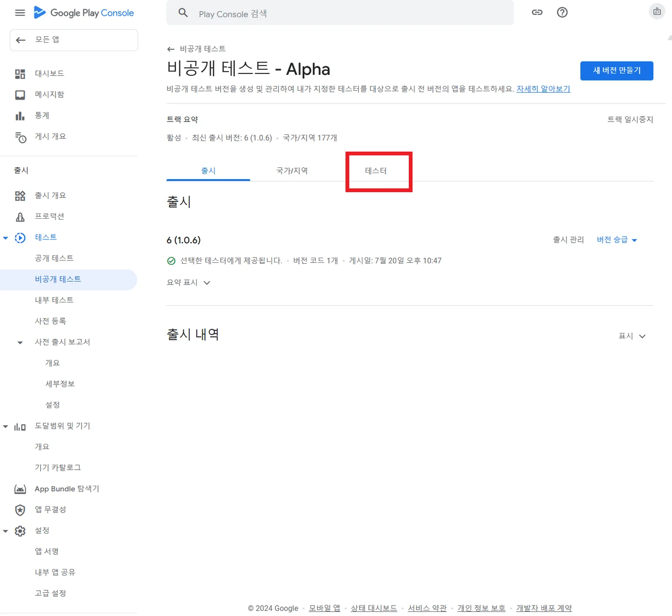Open the 자세히 알아보기 link
This screenshot has height=616, width=672.
pyautogui.click(x=543, y=89)
